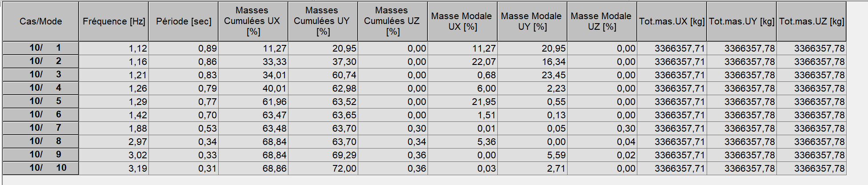Select the Masse Modale UX column header
This screenshot has height=185, width=868.
tap(463, 21)
